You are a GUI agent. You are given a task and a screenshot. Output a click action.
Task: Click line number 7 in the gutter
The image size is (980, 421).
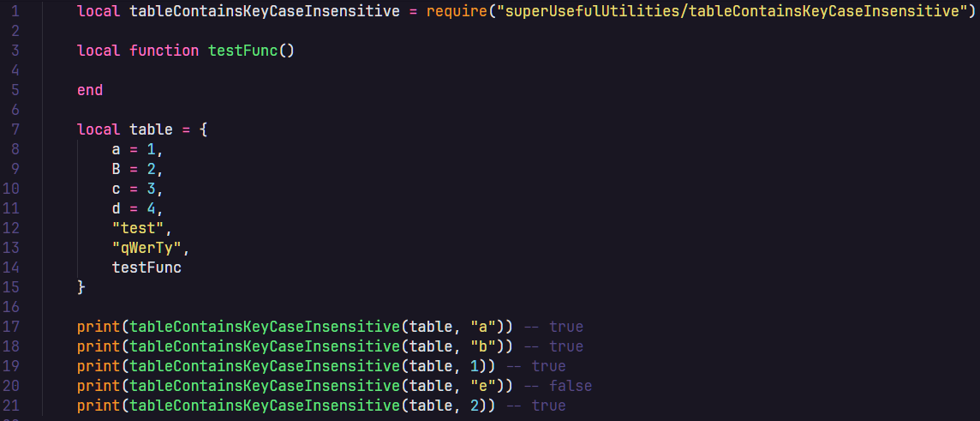(x=15, y=129)
